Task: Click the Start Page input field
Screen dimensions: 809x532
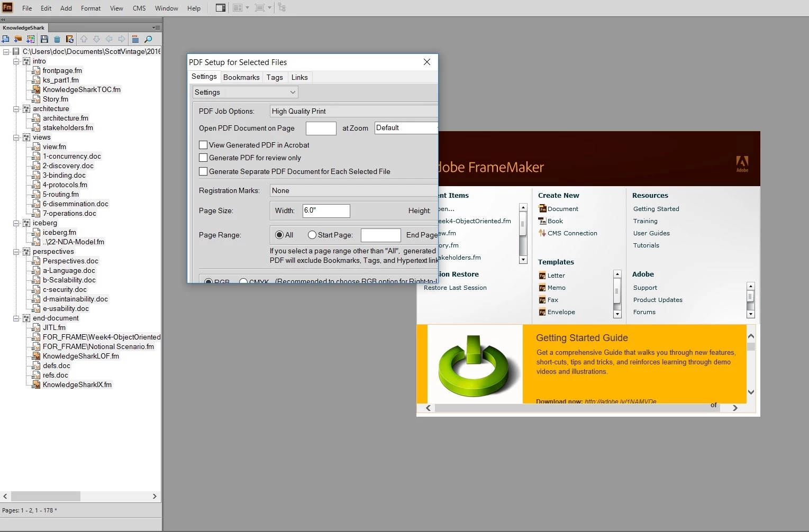Action: point(381,235)
